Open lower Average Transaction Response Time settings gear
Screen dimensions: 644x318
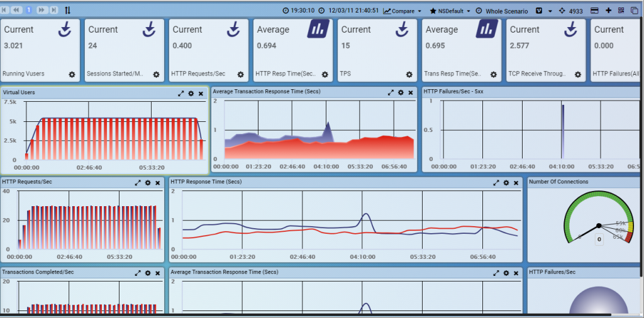[x=506, y=273]
